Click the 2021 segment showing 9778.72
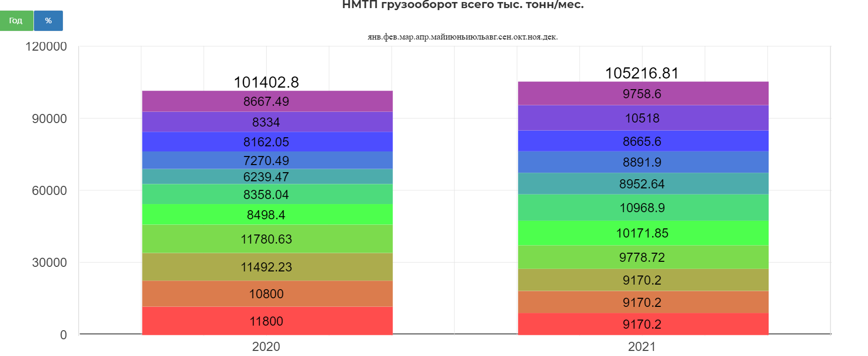This screenshot has width=868, height=356. pos(643,257)
